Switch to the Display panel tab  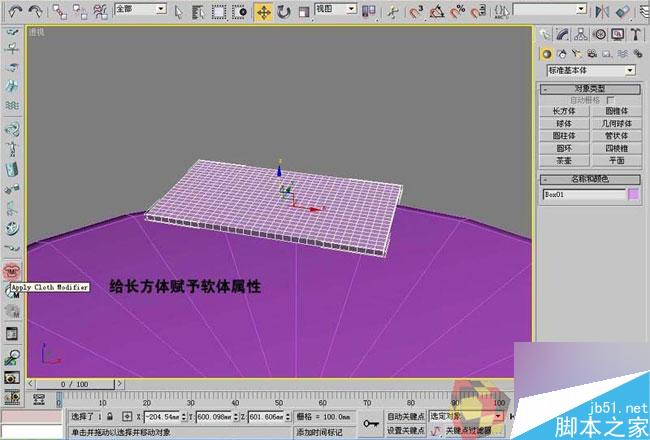618,34
